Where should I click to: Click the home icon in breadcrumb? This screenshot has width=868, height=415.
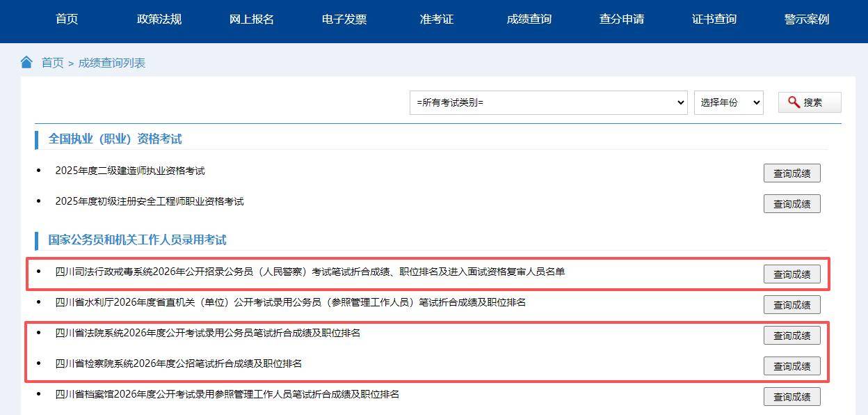[x=26, y=63]
